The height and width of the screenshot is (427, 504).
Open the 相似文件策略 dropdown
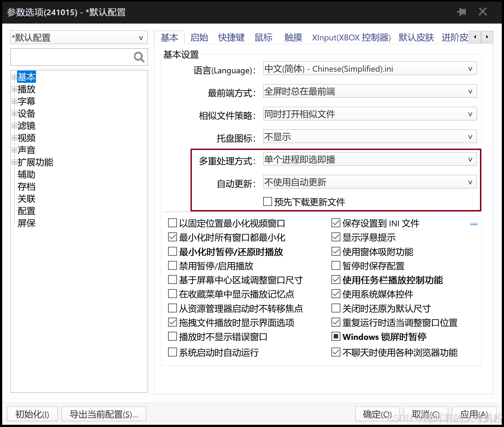point(370,114)
